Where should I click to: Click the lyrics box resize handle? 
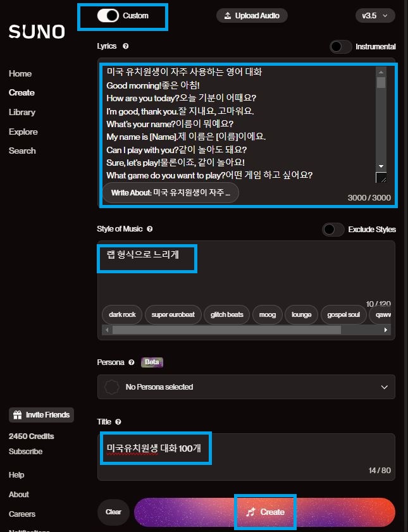381,178
